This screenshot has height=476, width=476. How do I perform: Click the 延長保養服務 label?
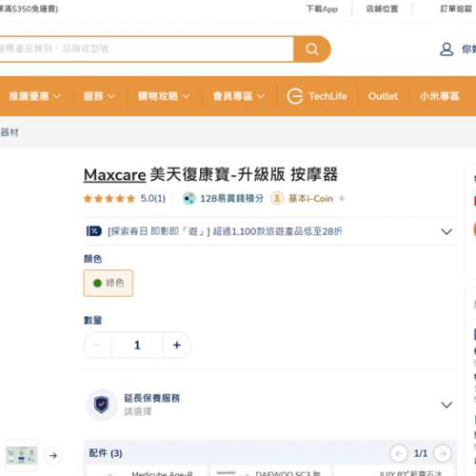[152, 398]
